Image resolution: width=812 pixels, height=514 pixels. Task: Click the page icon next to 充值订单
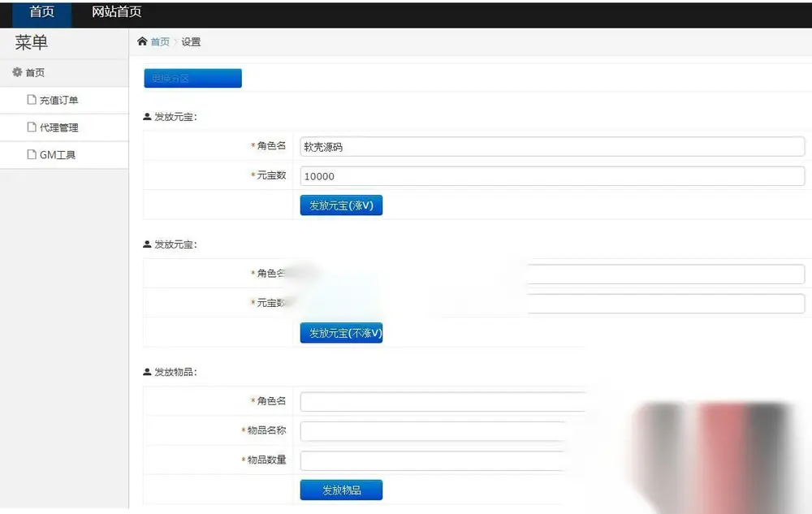click(x=32, y=99)
